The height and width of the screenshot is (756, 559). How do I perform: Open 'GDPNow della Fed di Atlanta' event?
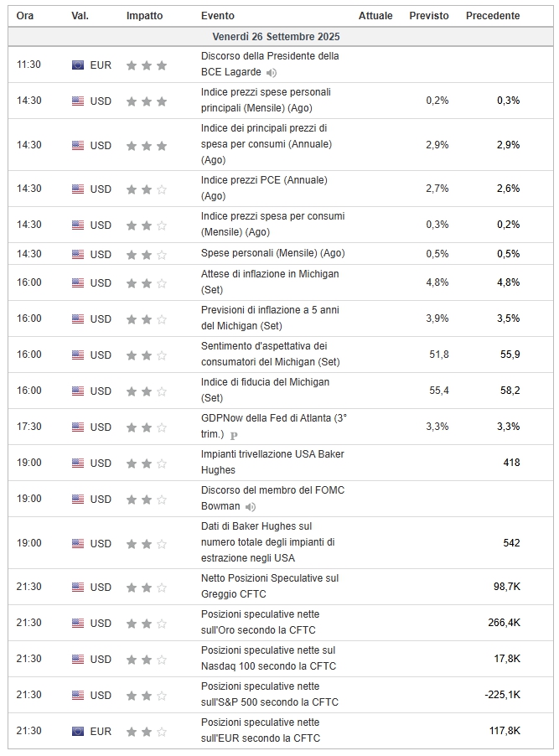coord(273,418)
